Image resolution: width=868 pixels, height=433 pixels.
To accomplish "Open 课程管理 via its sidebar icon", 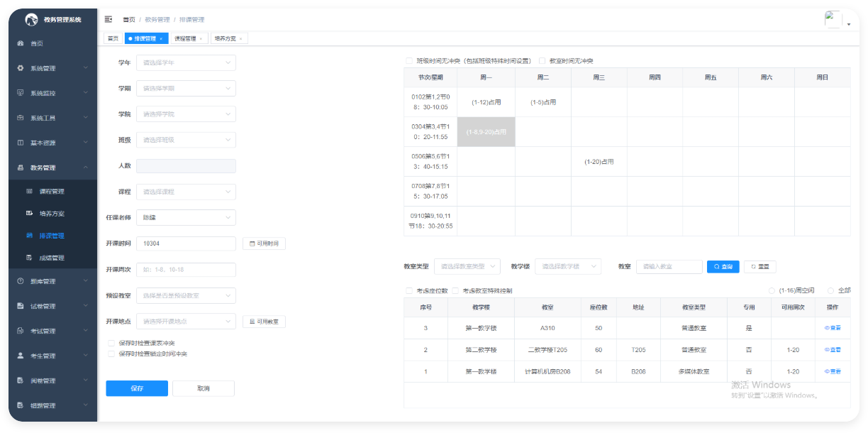I will click(29, 191).
